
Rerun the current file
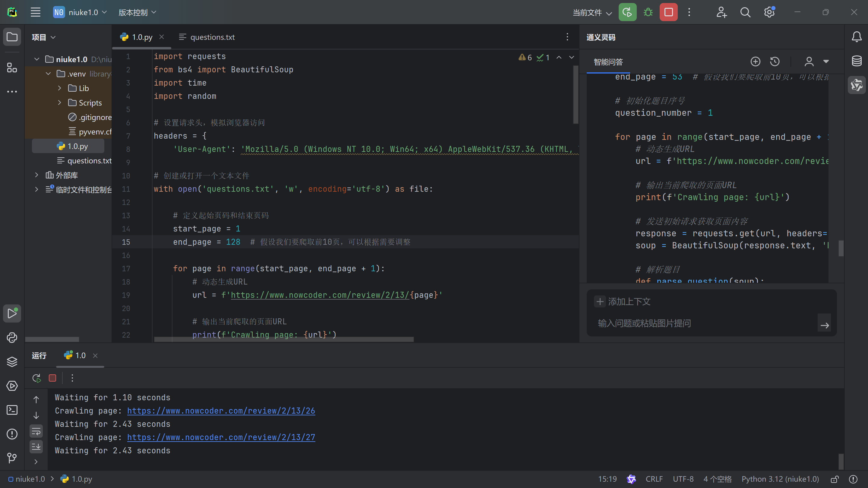(x=627, y=12)
